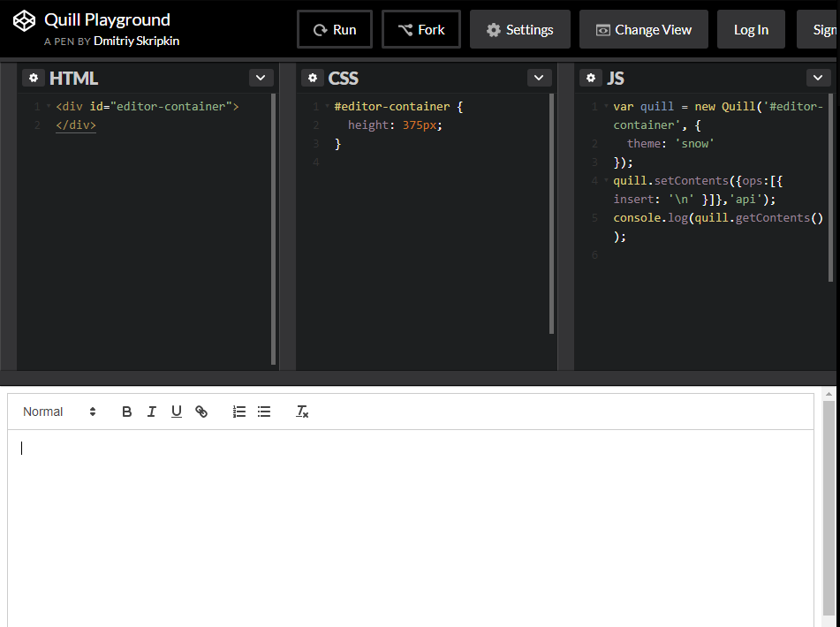Open JS panel settings gear

coord(590,79)
